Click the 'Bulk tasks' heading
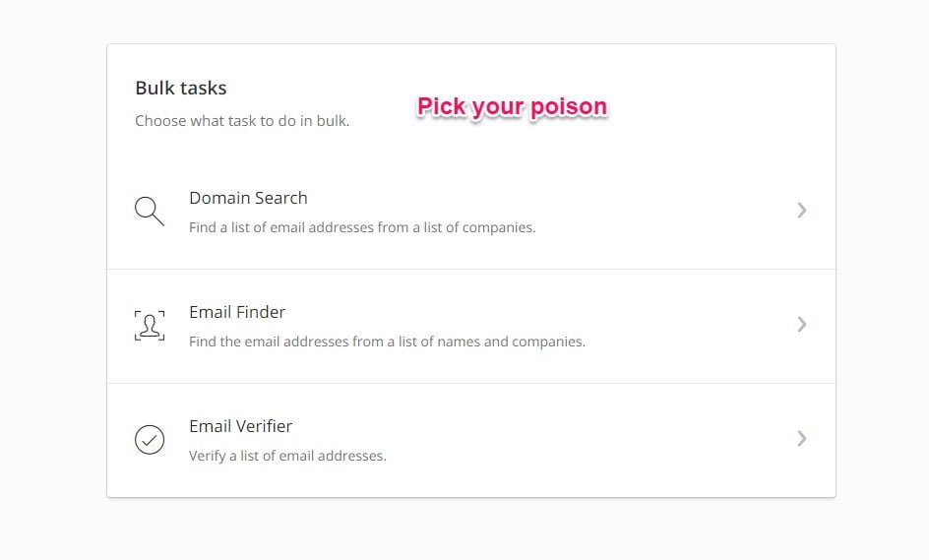Image resolution: width=929 pixels, height=560 pixels. [x=181, y=88]
